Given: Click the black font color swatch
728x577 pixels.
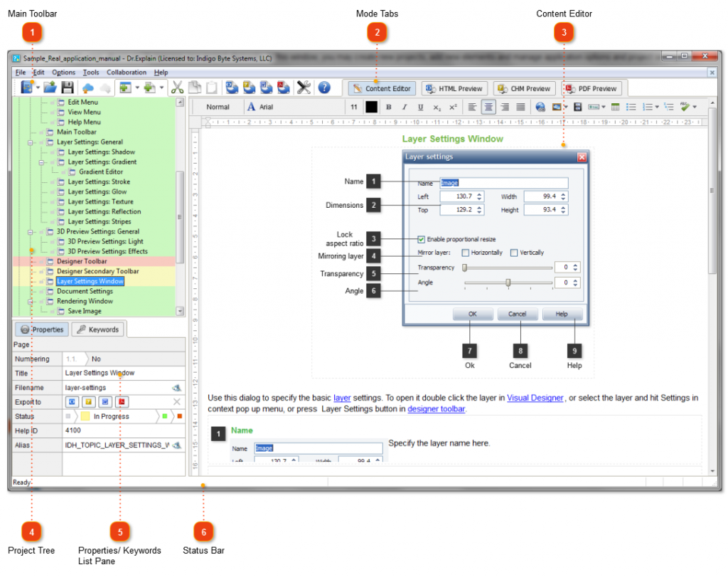Looking at the screenshot, I should tap(371, 107).
